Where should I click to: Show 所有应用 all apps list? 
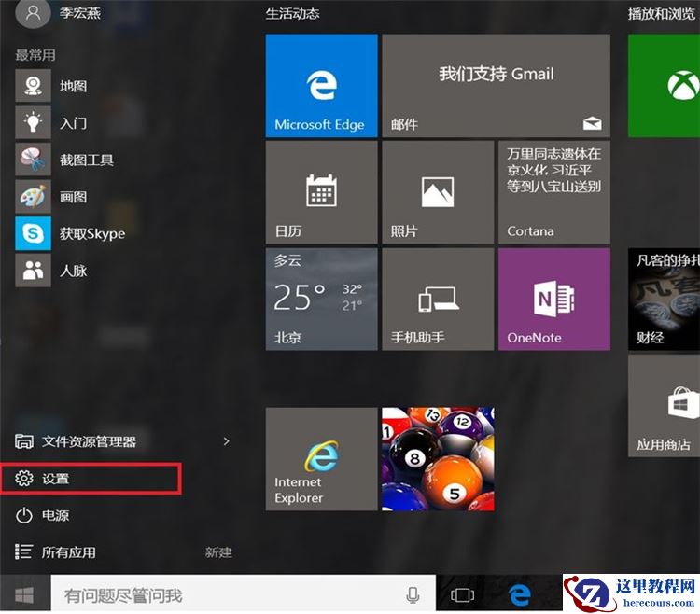tap(56, 552)
